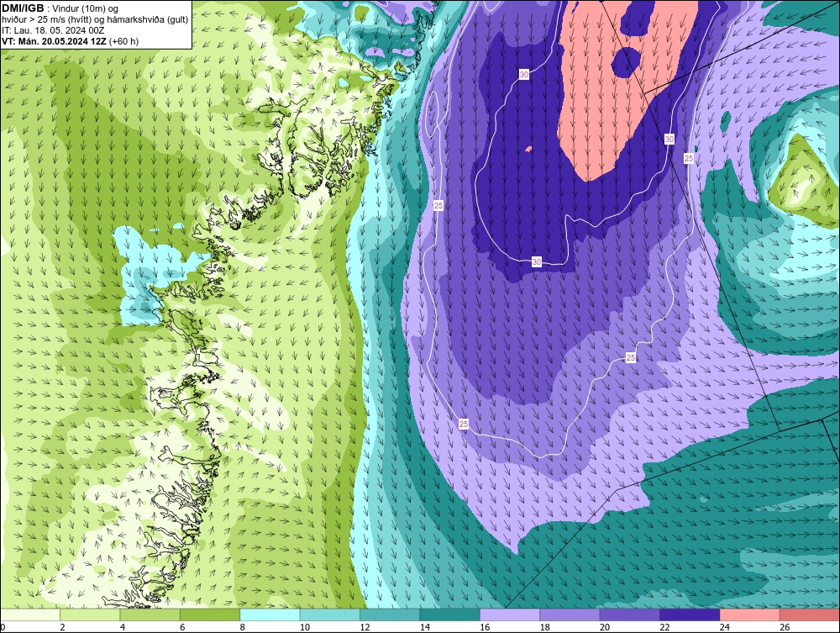Screen dimensions: 840x633
Task: Click the DMI/IGB title text
Action: pos(23,8)
